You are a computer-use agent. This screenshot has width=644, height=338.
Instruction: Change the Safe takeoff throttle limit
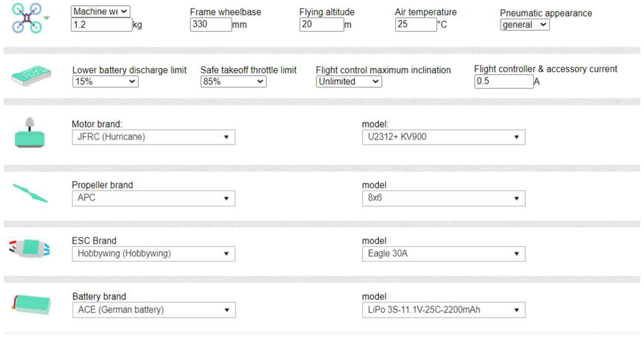coord(233,81)
